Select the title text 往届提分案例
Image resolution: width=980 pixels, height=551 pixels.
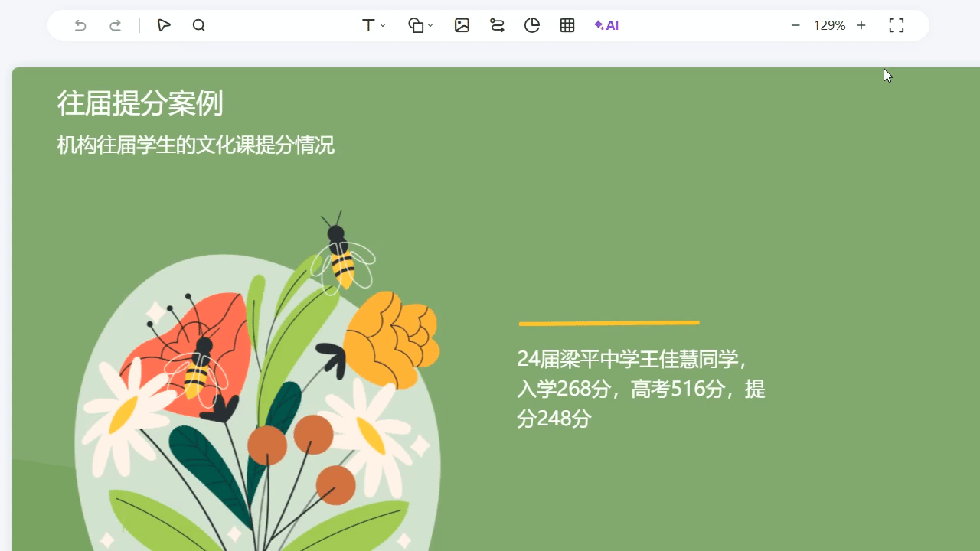pos(140,103)
